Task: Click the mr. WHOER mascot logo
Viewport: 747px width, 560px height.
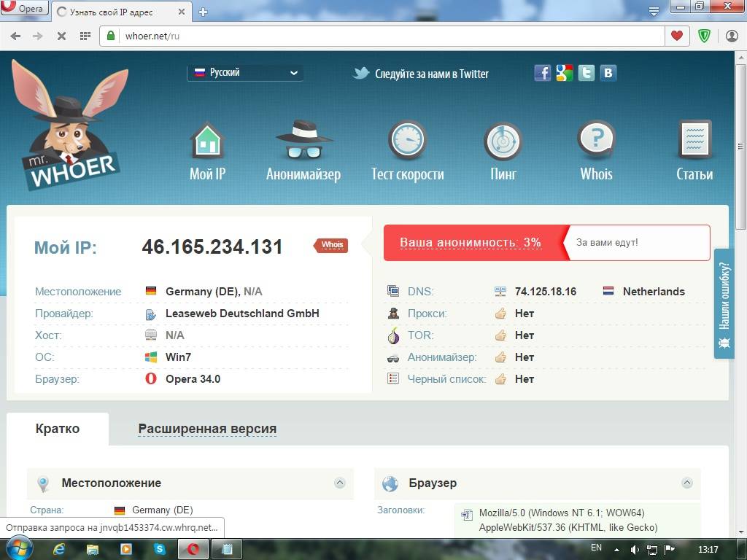Action: 71,125
